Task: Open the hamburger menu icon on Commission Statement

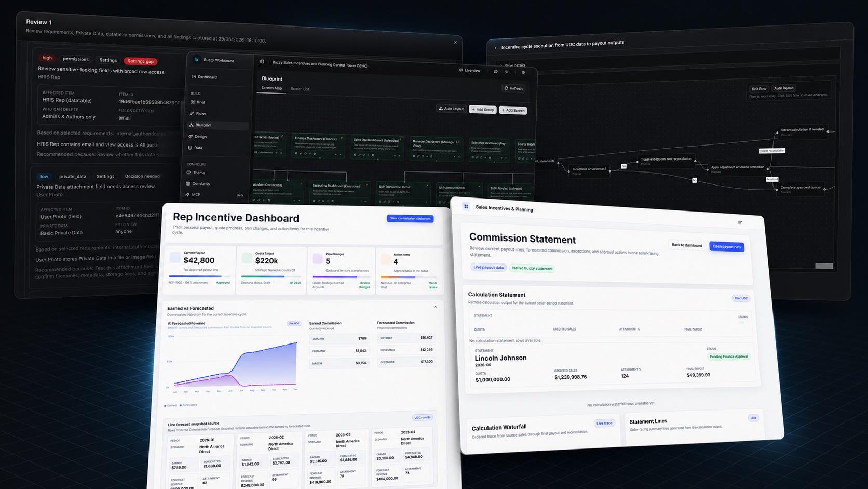Action: 740,222
